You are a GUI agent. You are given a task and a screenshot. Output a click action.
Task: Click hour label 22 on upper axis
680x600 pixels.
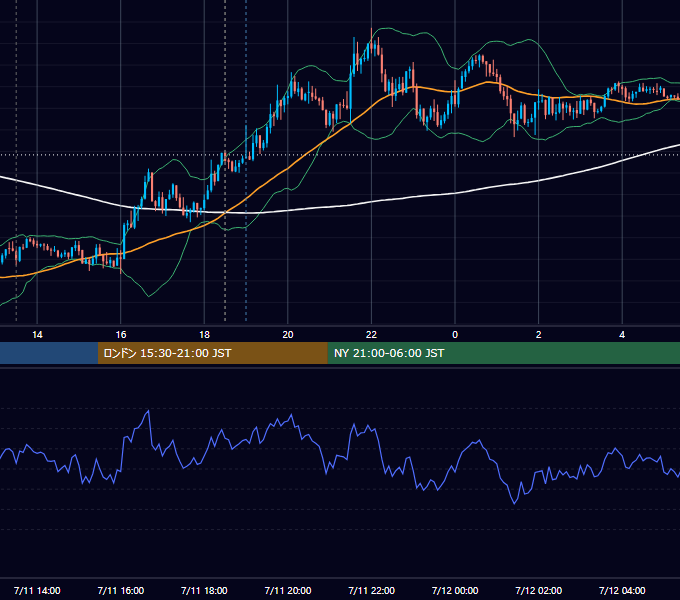click(x=371, y=335)
